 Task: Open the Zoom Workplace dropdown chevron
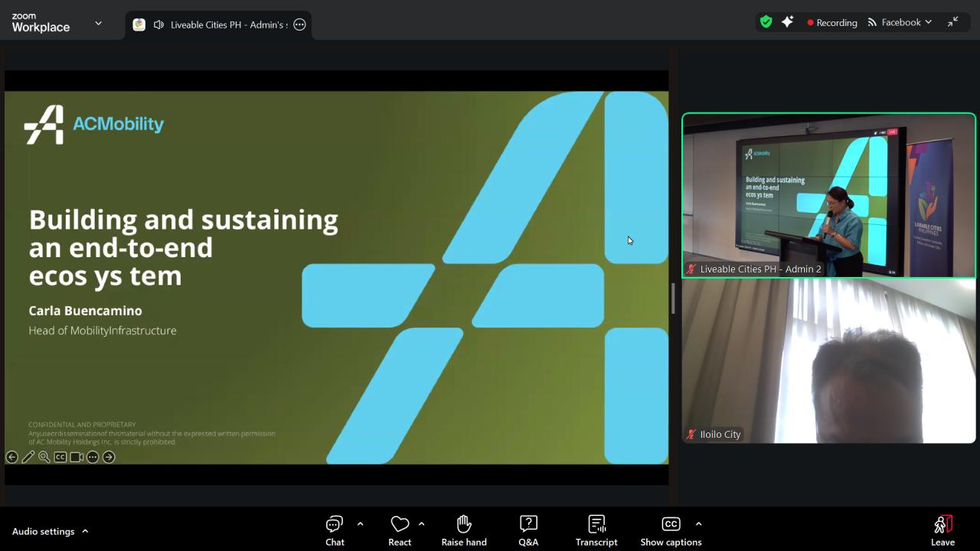click(98, 23)
